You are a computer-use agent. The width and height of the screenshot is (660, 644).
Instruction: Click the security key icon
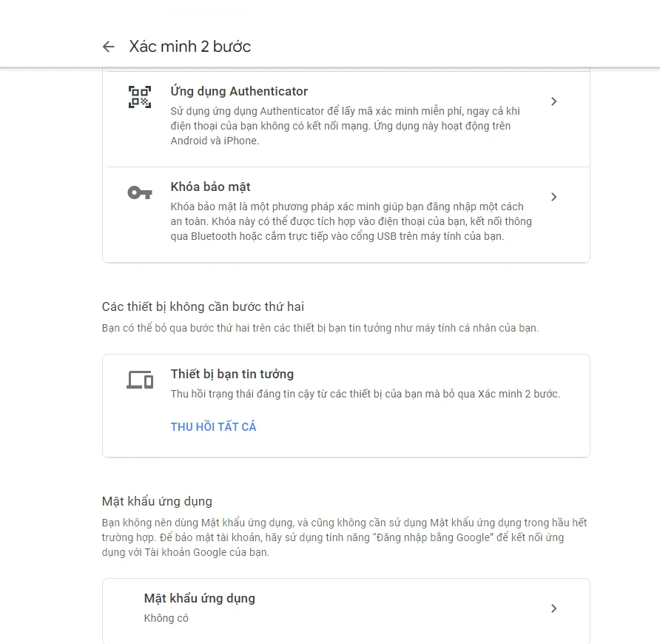140,193
